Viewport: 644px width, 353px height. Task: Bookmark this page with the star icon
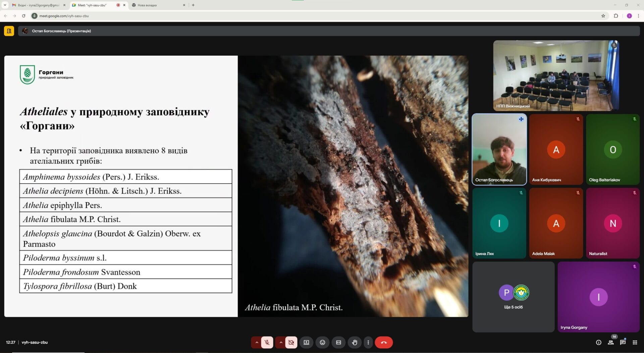point(603,16)
